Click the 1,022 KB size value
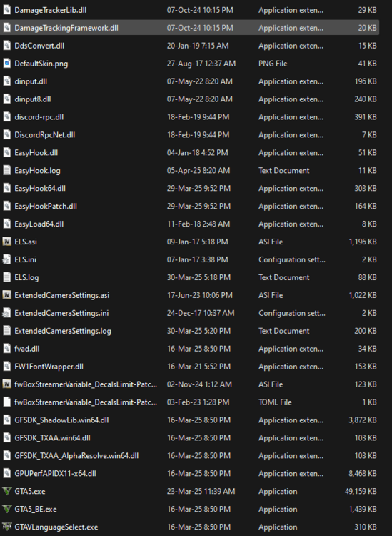This screenshot has width=392, height=536. pyautogui.click(x=363, y=295)
